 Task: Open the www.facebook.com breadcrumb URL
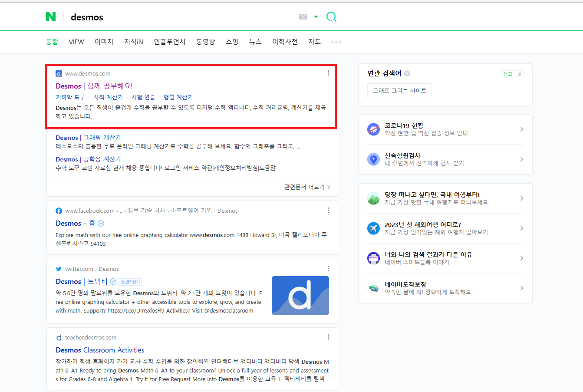click(x=152, y=211)
